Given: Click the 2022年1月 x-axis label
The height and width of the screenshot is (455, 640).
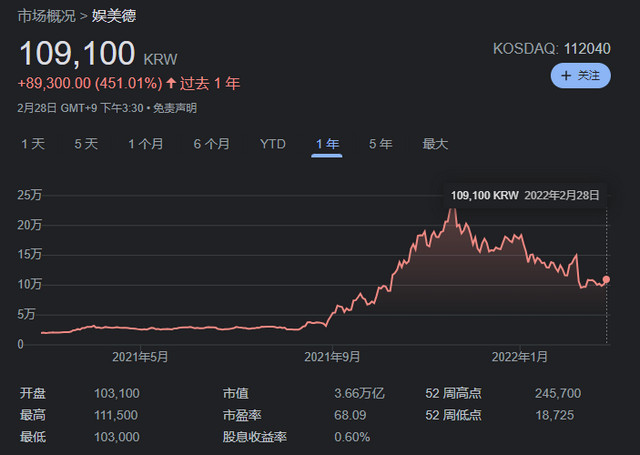Looking at the screenshot, I should coord(521,356).
